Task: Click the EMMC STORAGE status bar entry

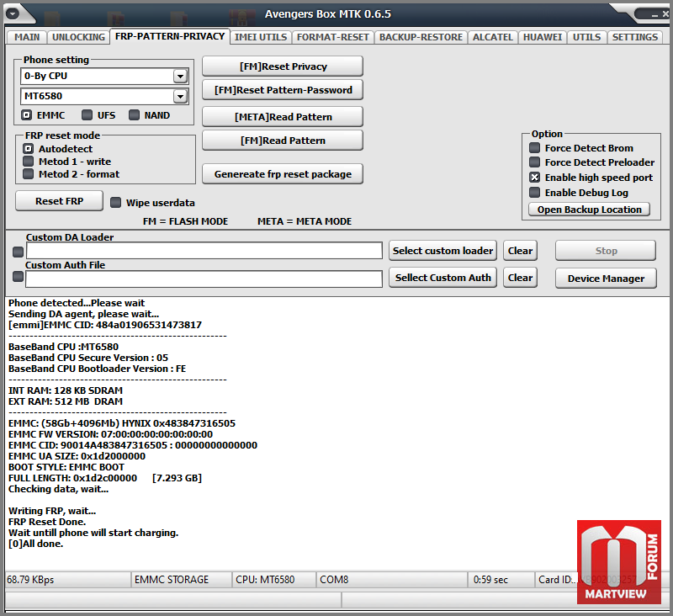Action: point(181,580)
